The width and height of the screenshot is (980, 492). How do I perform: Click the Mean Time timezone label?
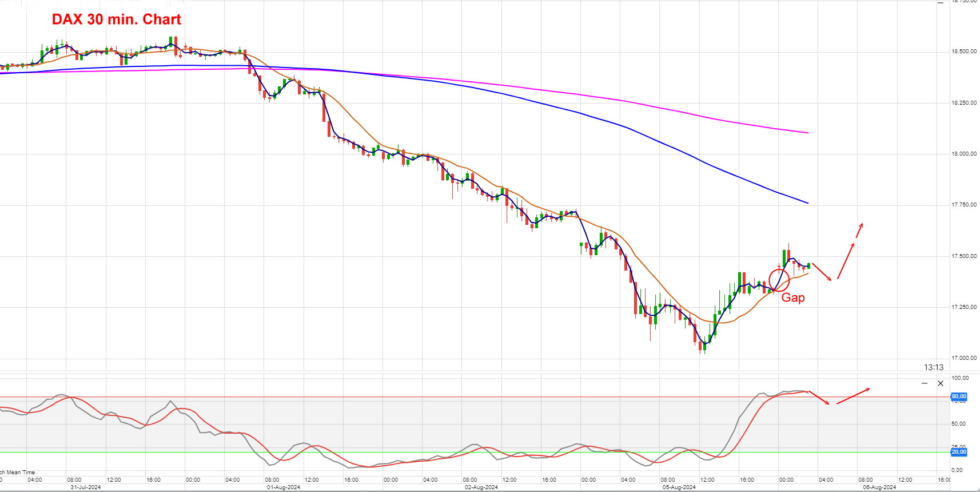18,473
